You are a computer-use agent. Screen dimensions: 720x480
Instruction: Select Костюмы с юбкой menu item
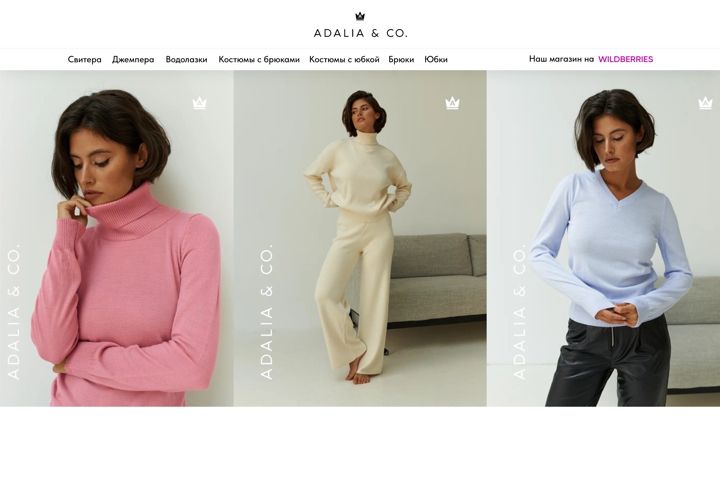coord(344,59)
